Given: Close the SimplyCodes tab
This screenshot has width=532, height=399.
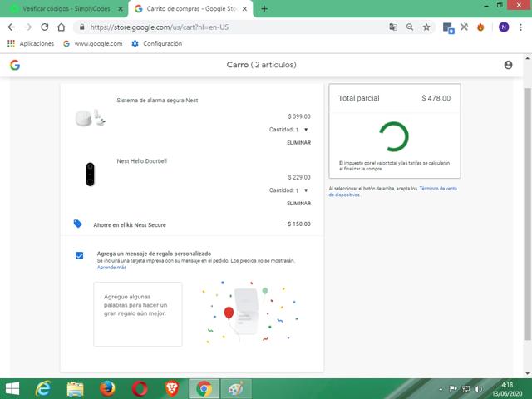Looking at the screenshot, I should (120, 9).
